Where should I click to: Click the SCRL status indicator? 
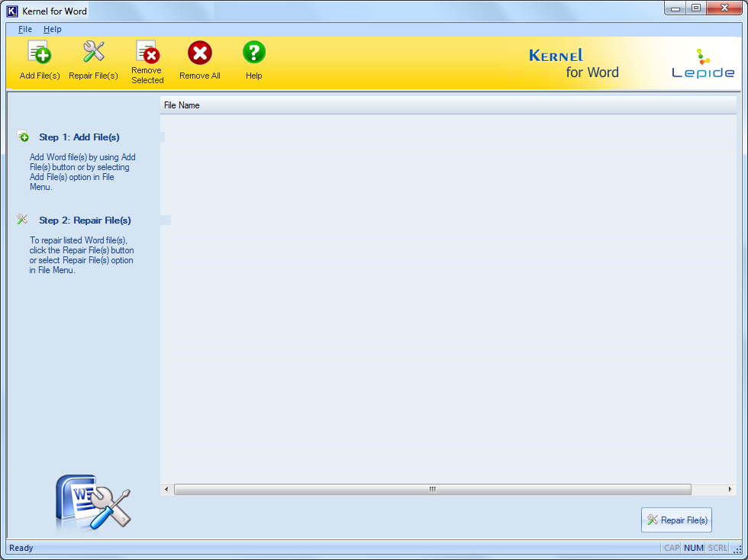(x=717, y=548)
